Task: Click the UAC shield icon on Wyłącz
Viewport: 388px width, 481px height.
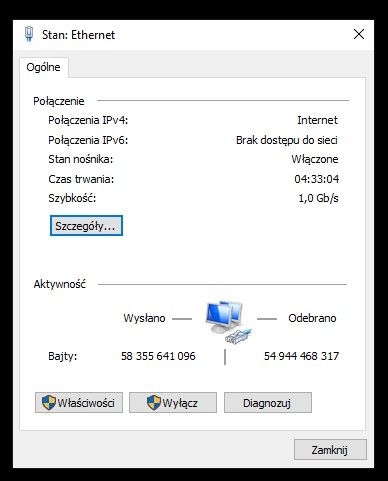Action: click(154, 402)
